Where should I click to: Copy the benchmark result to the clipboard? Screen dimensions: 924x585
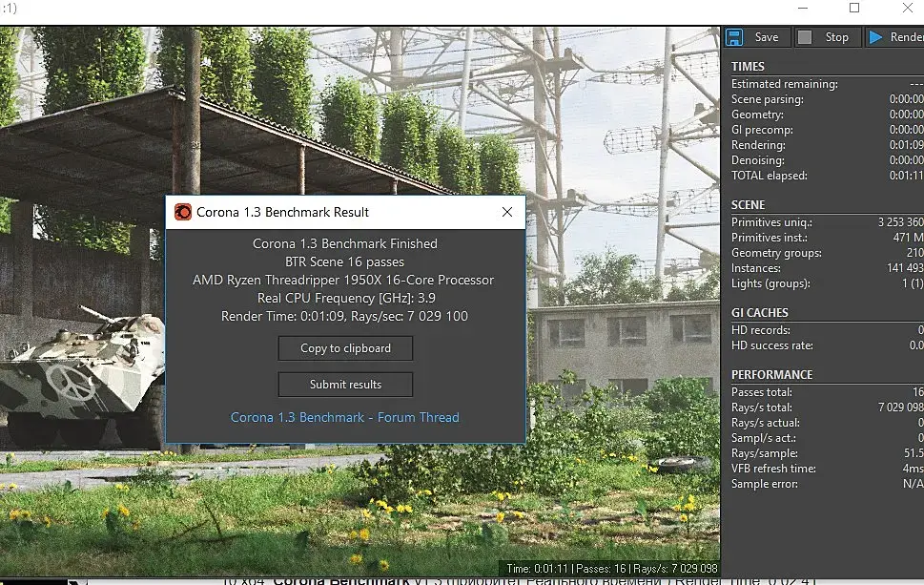(x=345, y=348)
